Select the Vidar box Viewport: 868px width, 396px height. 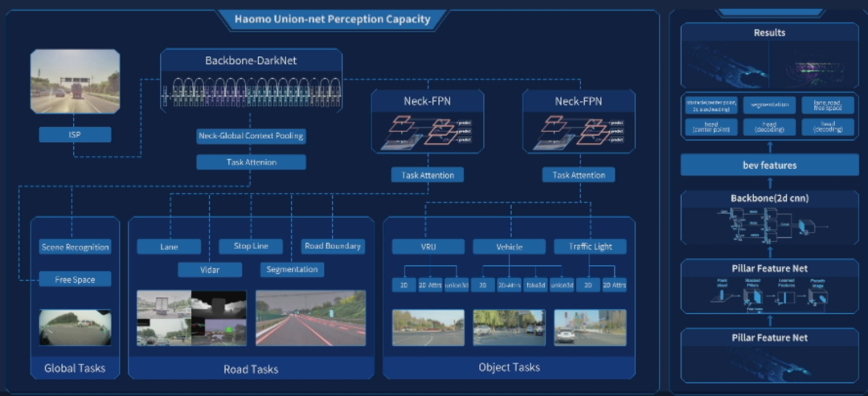[210, 269]
